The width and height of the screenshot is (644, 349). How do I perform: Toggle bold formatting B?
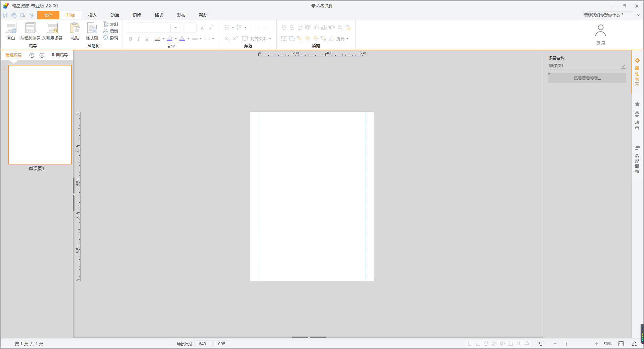pyautogui.click(x=130, y=39)
